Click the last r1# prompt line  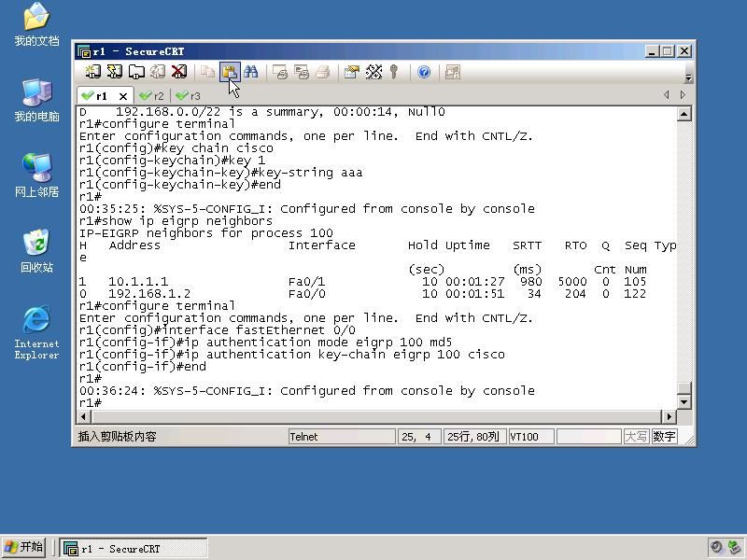(x=91, y=403)
